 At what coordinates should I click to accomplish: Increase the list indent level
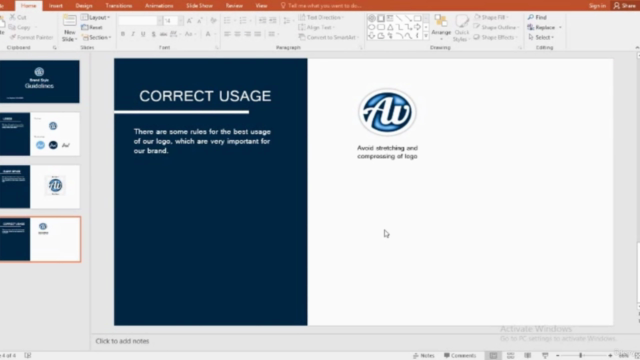[272, 20]
